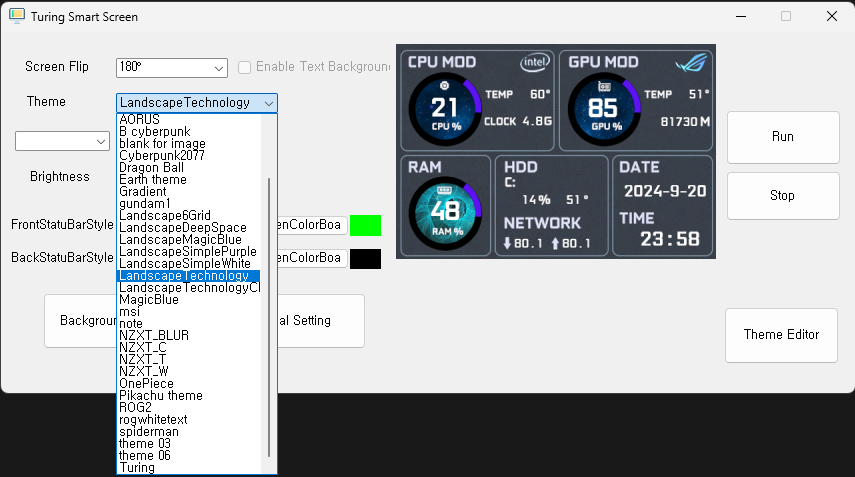This screenshot has height=477, width=855.
Task: Select NZXT_W theme
Action: 189,371
